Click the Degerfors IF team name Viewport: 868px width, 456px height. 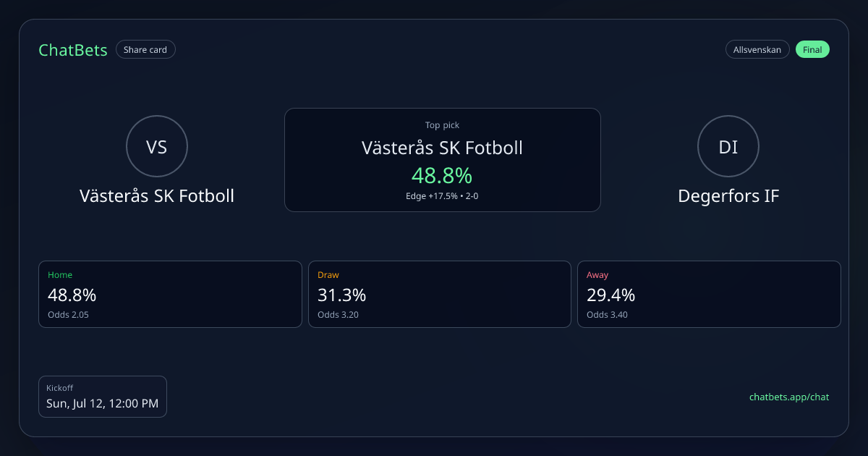[728, 196]
